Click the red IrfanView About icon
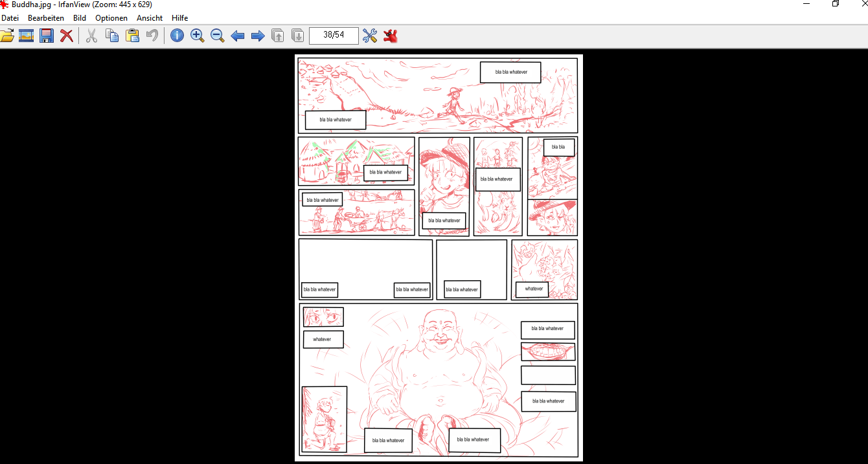 point(390,36)
